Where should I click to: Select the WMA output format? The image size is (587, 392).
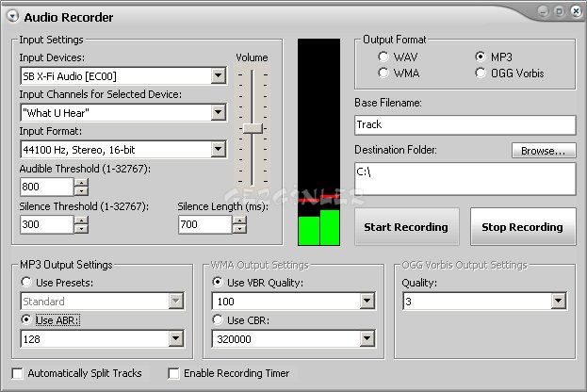[x=383, y=73]
